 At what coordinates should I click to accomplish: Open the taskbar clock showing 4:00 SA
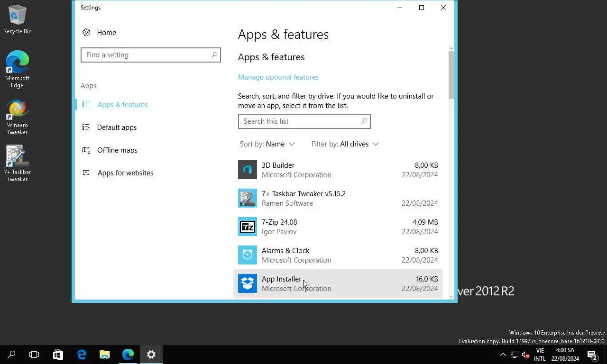tap(565, 355)
